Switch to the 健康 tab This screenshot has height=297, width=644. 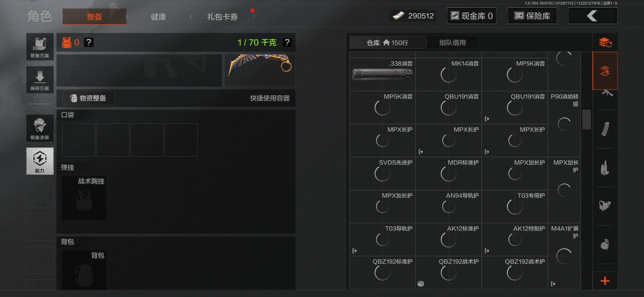158,17
